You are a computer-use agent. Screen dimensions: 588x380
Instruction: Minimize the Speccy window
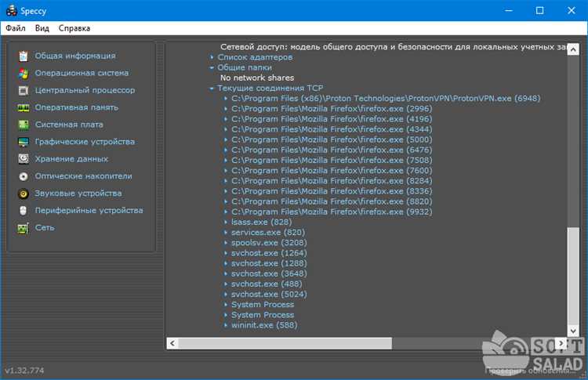tap(509, 10)
